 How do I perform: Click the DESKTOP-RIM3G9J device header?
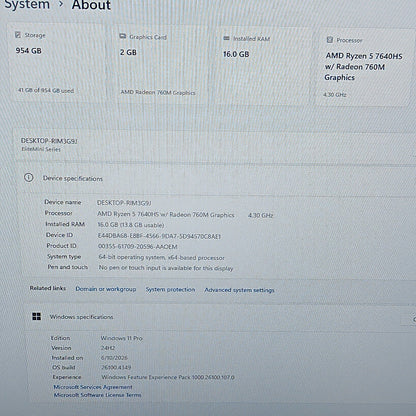click(x=49, y=141)
